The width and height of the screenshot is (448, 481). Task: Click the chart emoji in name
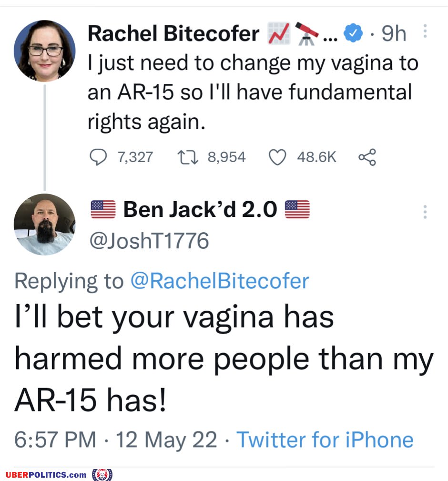279,34
